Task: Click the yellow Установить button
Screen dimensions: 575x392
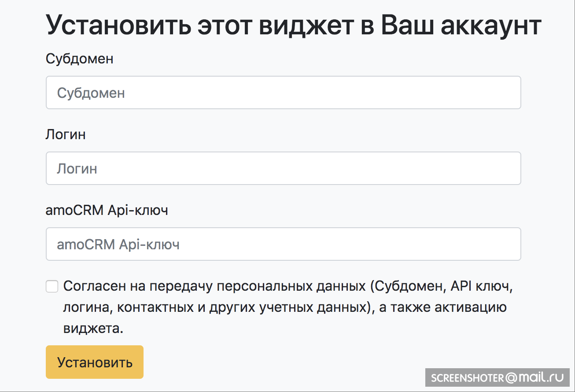Action: click(x=95, y=362)
